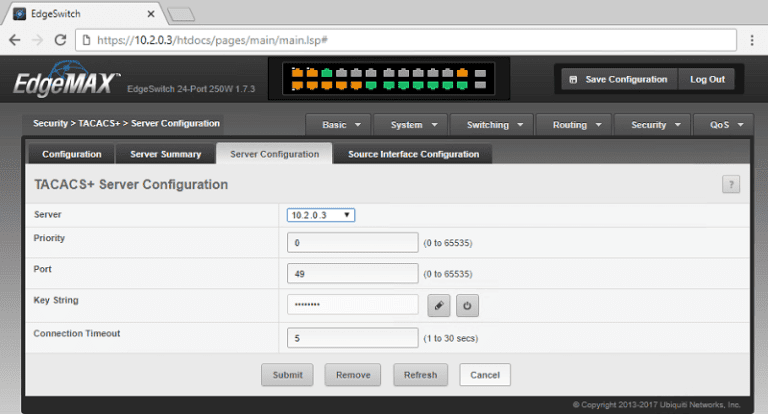Screen dimensions: 768x414
Task: Click the Port input field showing 49
Action: pyautogui.click(x=353, y=273)
